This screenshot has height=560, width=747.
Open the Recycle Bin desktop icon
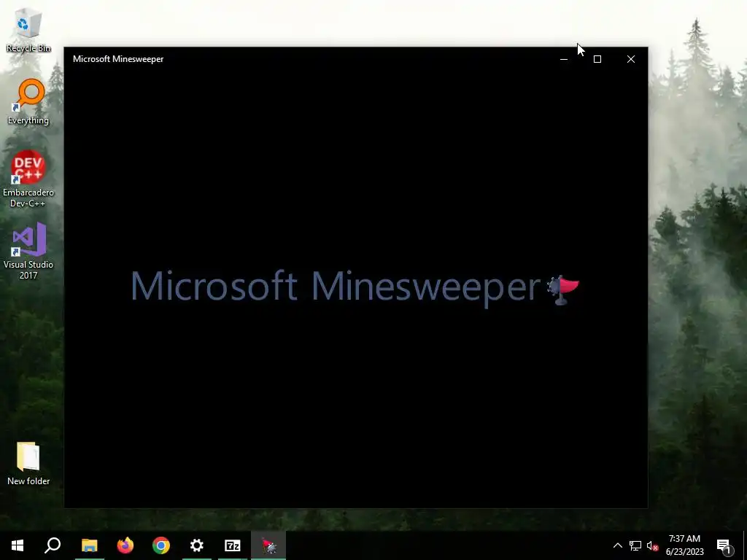click(28, 31)
